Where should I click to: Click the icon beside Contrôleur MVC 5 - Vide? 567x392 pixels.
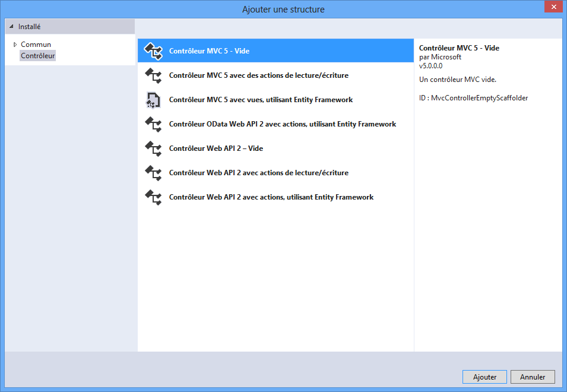tap(153, 51)
